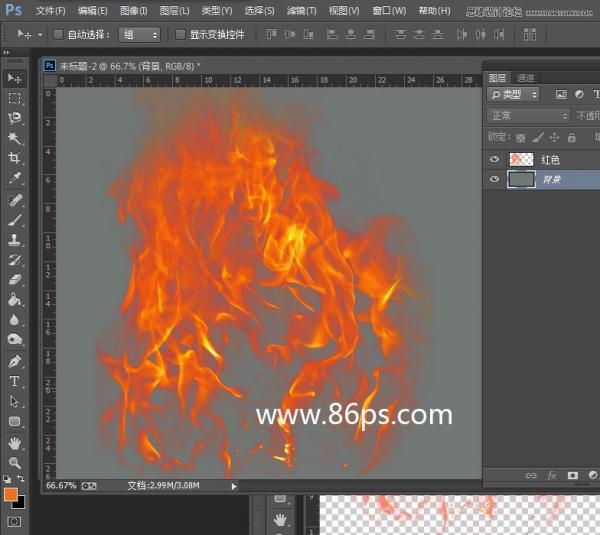Image resolution: width=600 pixels, height=535 pixels.
Task: Select the Zoom magnifier tool
Action: [x=15, y=463]
